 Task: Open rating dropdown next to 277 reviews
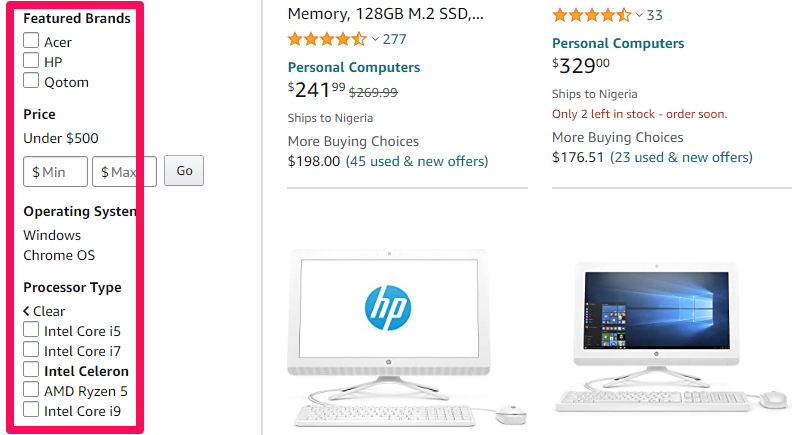pyautogui.click(x=375, y=39)
